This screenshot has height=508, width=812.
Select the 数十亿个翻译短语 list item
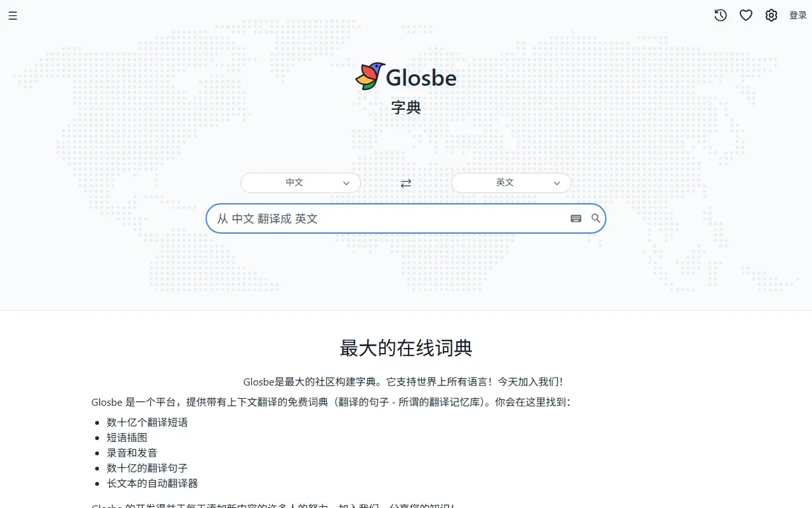click(148, 422)
